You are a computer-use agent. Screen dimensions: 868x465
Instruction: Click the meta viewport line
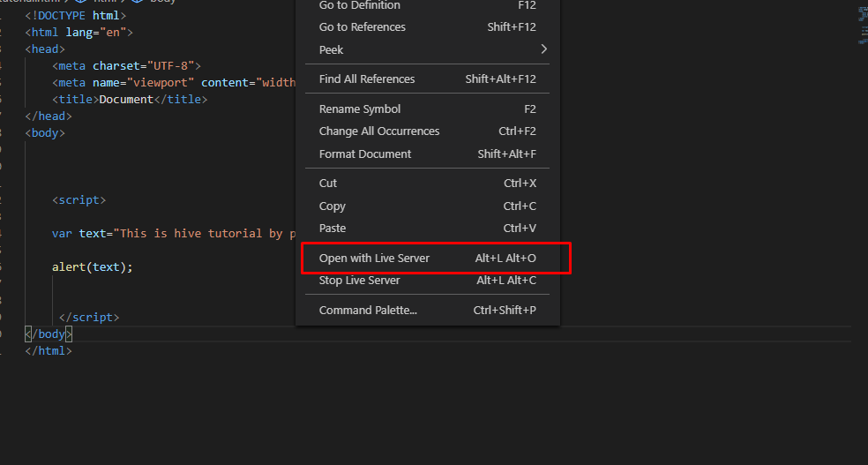(174, 82)
